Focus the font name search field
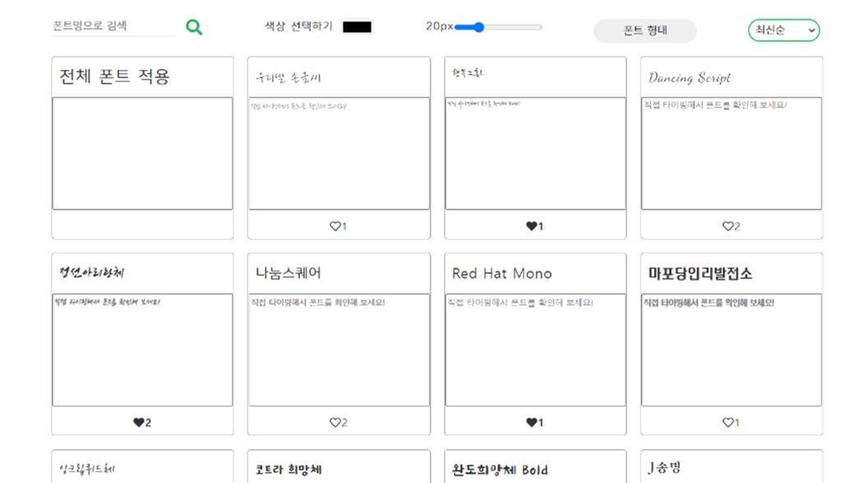 113,26
